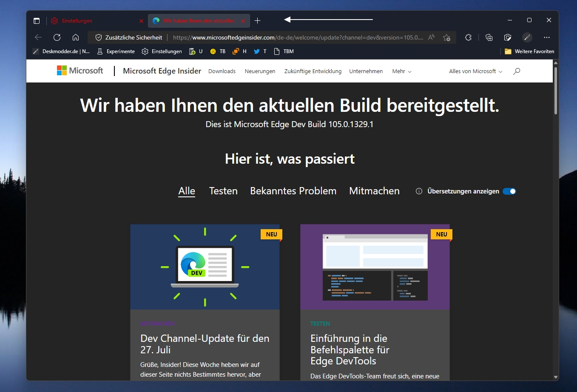The image size is (577, 392).
Task: Click the scrollbar up arrow
Action: click(556, 63)
